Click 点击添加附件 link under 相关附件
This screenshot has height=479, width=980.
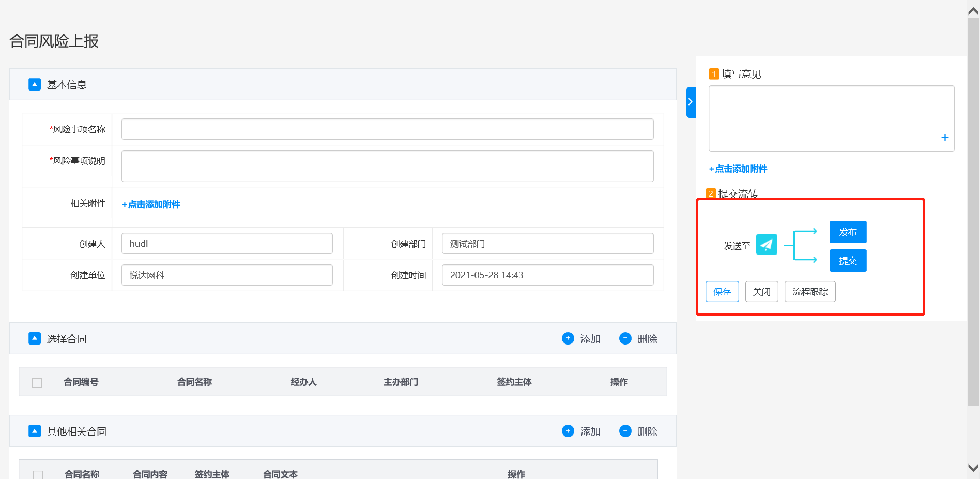pos(151,205)
